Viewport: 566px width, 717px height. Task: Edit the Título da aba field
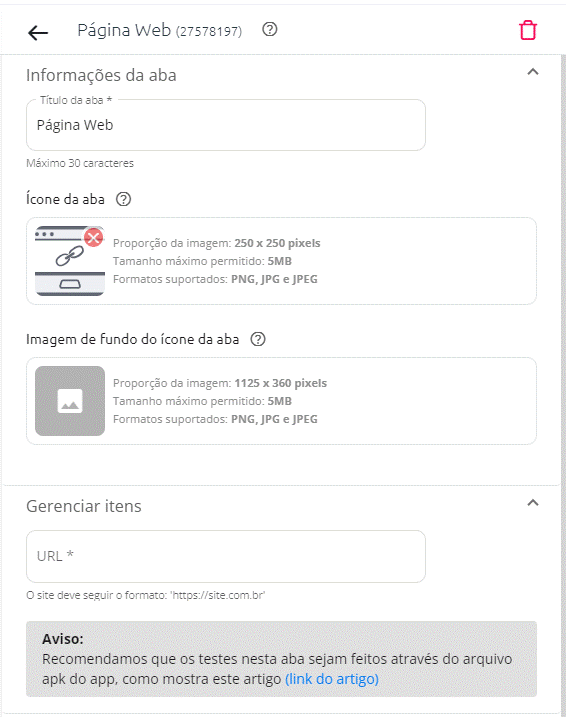226,125
